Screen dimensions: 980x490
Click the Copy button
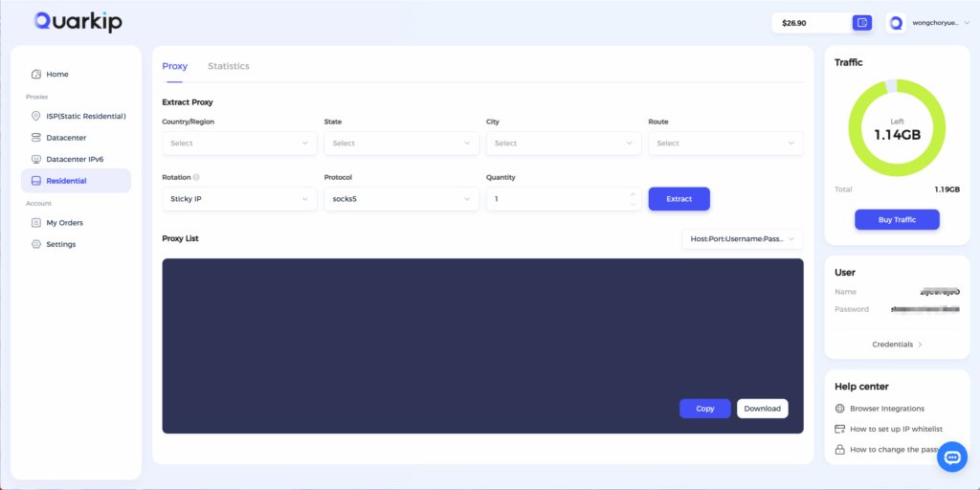click(x=705, y=408)
